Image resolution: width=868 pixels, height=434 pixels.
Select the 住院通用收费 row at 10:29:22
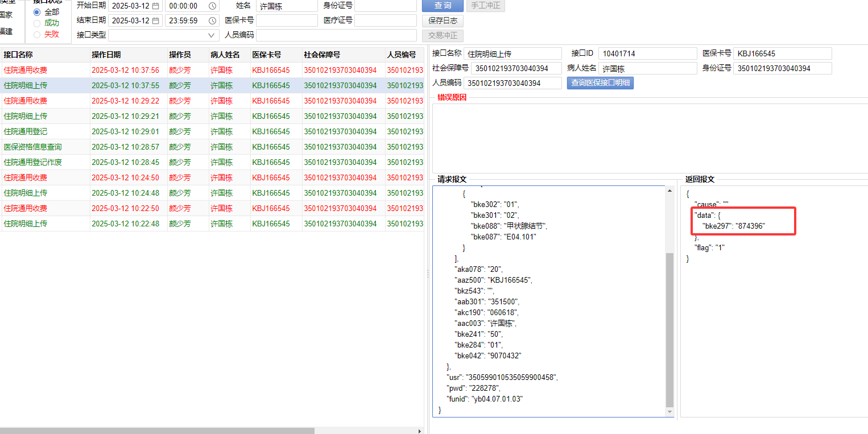212,101
